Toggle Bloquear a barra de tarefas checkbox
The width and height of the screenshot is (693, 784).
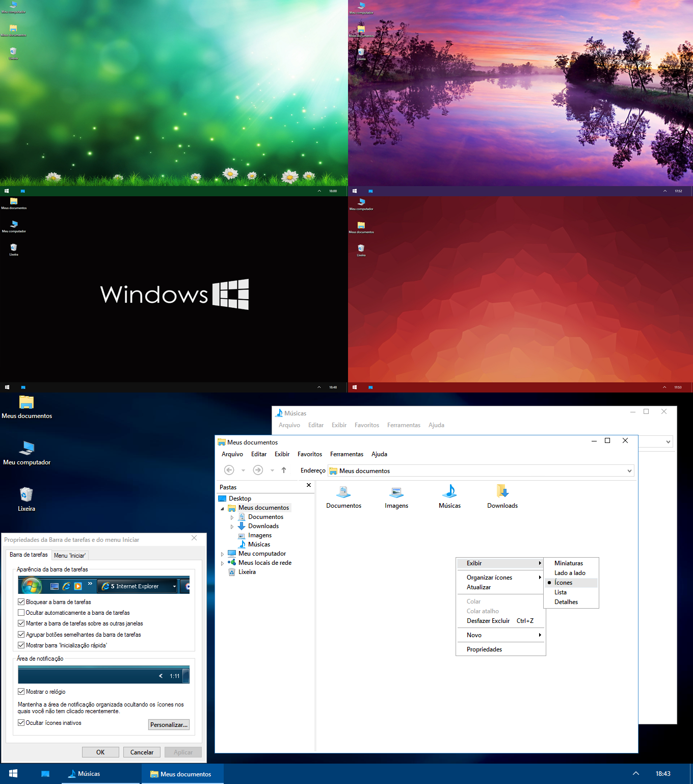pos(21,602)
